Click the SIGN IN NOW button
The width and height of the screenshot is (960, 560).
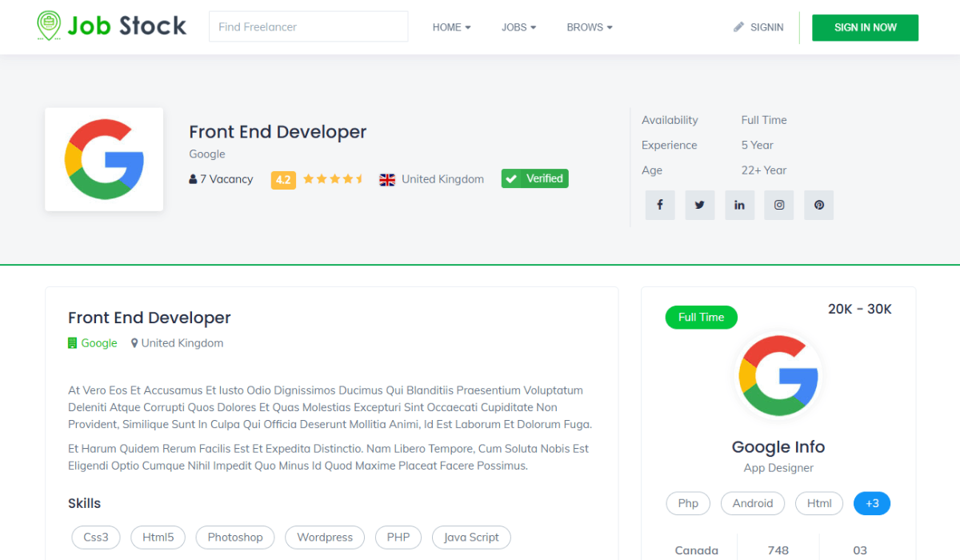tap(865, 27)
